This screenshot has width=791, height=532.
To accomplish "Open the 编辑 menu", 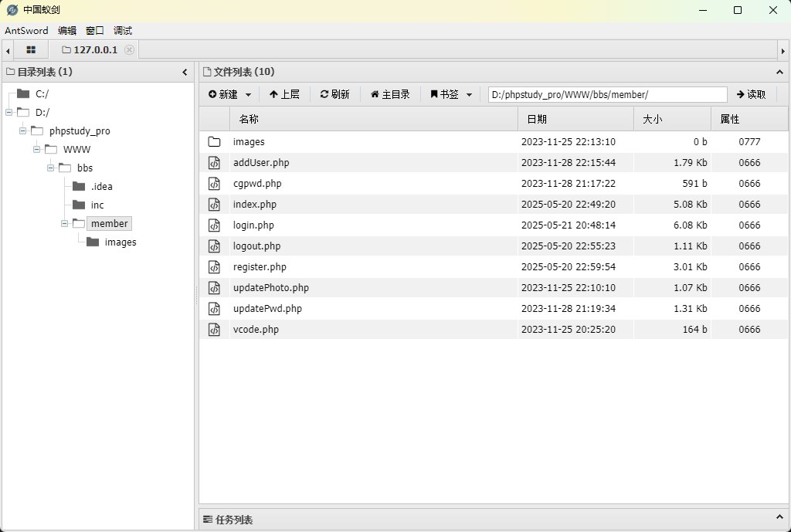I will click(66, 30).
